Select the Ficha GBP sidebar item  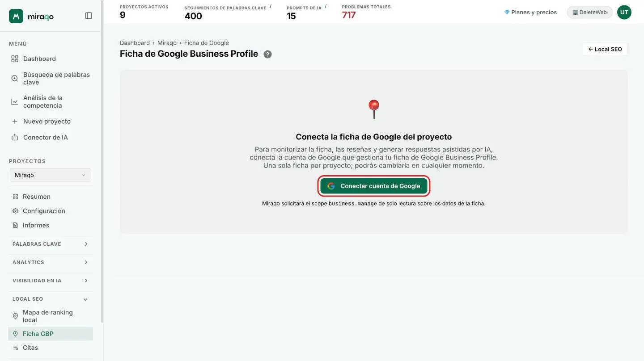[51, 334]
